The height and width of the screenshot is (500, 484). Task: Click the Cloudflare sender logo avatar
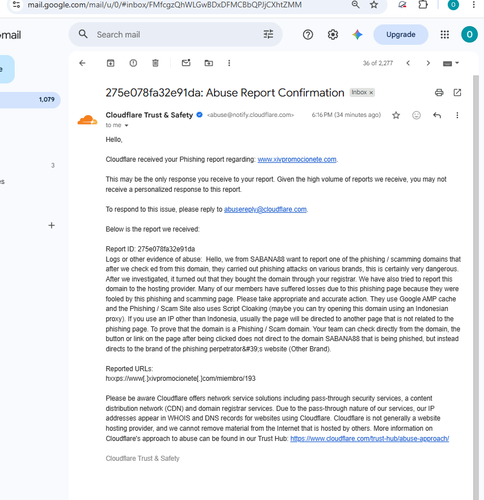tap(87, 120)
